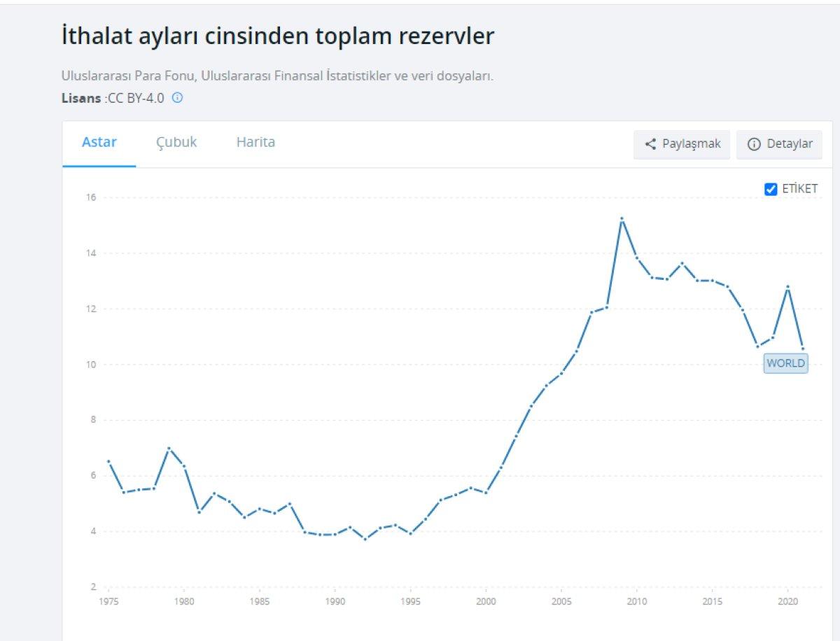Select the Astar tab
This screenshot has height=641, width=840.
tap(99, 142)
